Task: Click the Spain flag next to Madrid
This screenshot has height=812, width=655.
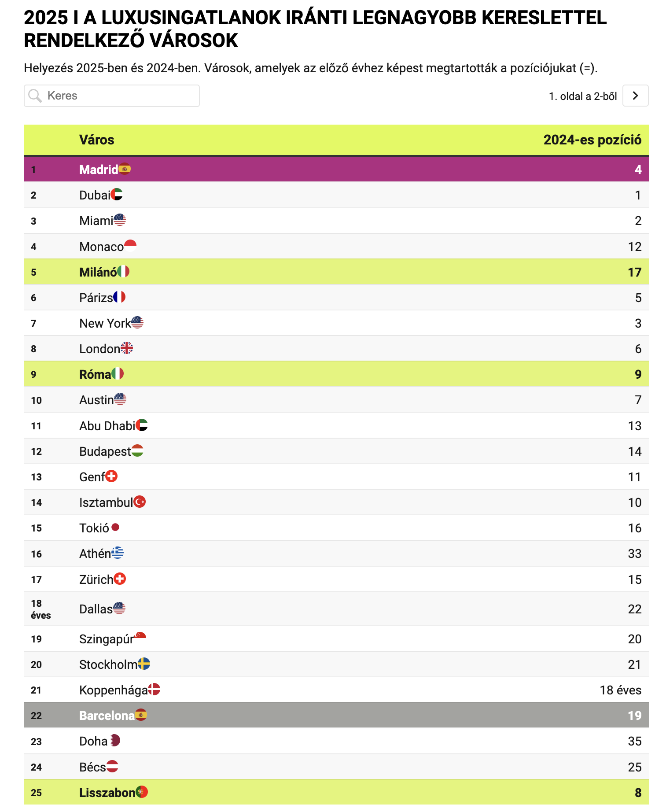Action: 125,169
